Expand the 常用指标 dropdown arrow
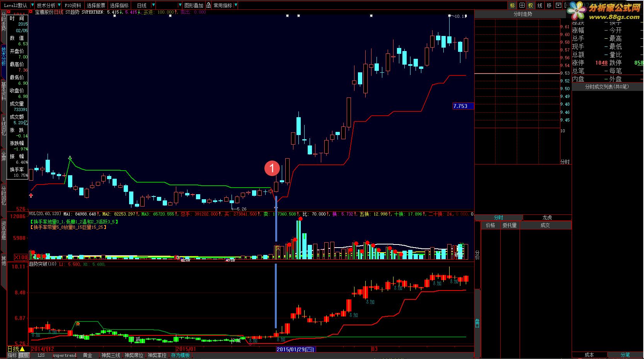This screenshot has width=644, height=359. 236,5
